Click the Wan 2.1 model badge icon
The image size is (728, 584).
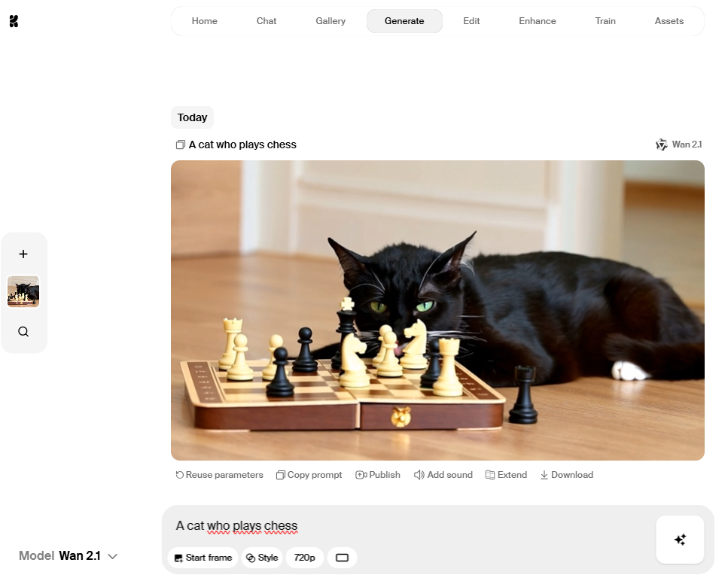point(661,144)
